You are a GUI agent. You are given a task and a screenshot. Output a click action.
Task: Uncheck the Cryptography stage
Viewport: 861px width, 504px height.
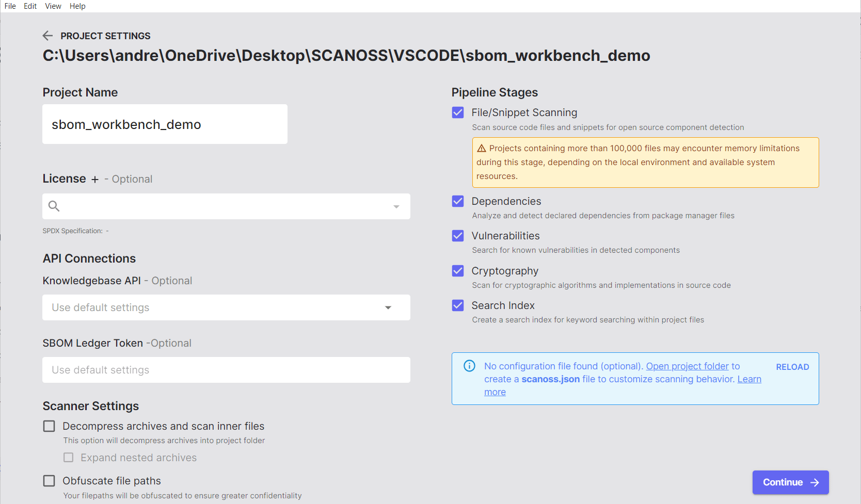[458, 271]
